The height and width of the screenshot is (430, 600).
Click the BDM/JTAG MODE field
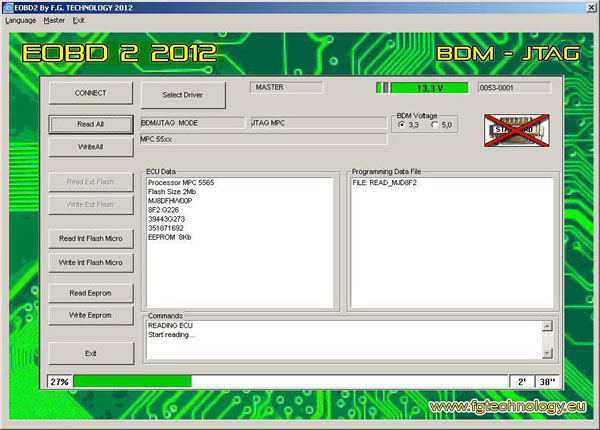[192, 123]
